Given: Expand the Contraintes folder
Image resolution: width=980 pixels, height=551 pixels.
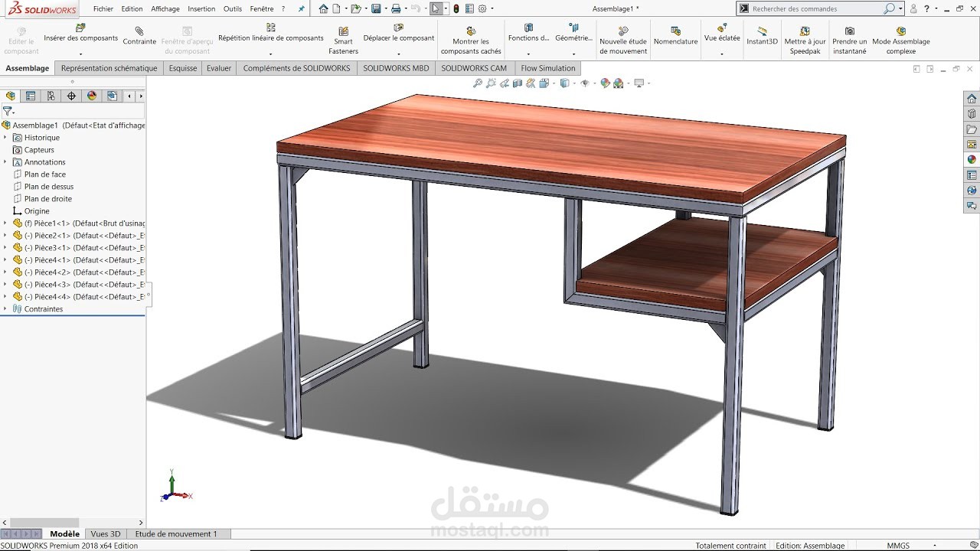Looking at the screenshot, I should [5, 309].
